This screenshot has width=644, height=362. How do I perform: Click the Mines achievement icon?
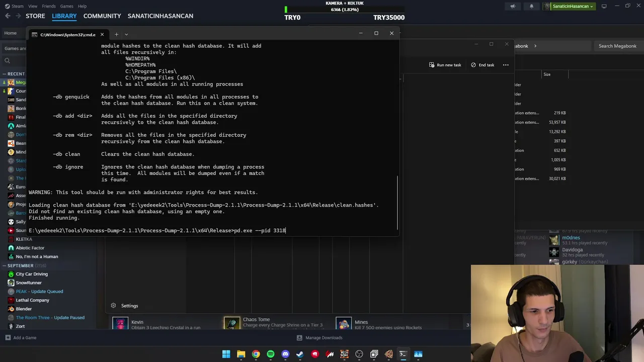pos(344,324)
